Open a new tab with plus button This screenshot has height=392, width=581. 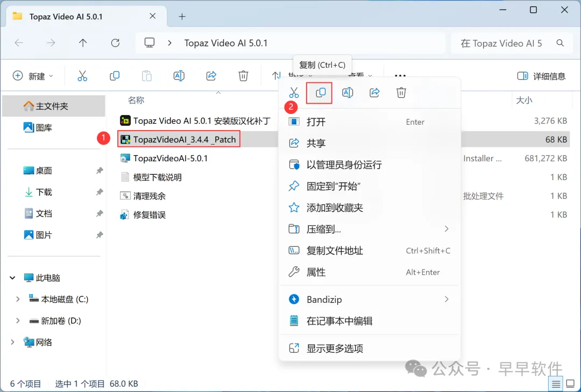(182, 16)
